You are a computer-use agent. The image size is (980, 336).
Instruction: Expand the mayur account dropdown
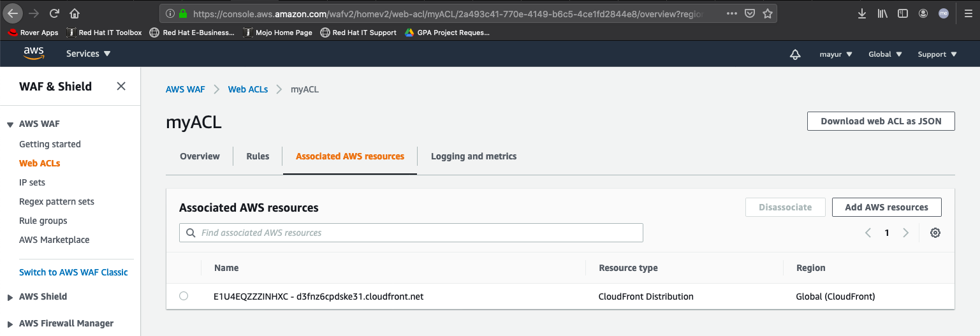point(836,54)
